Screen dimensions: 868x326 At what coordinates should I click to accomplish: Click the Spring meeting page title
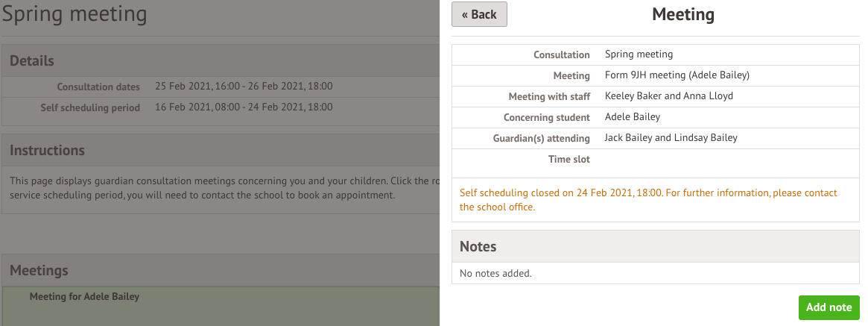click(75, 14)
